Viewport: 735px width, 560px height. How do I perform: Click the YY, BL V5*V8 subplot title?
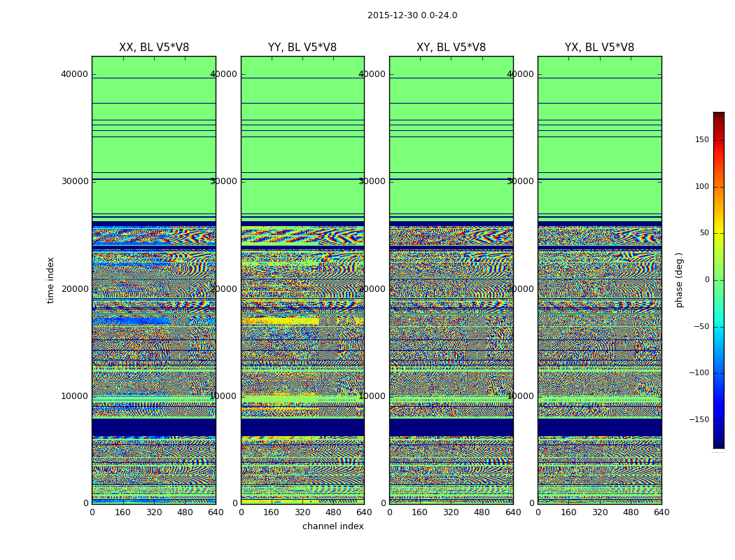click(302, 48)
